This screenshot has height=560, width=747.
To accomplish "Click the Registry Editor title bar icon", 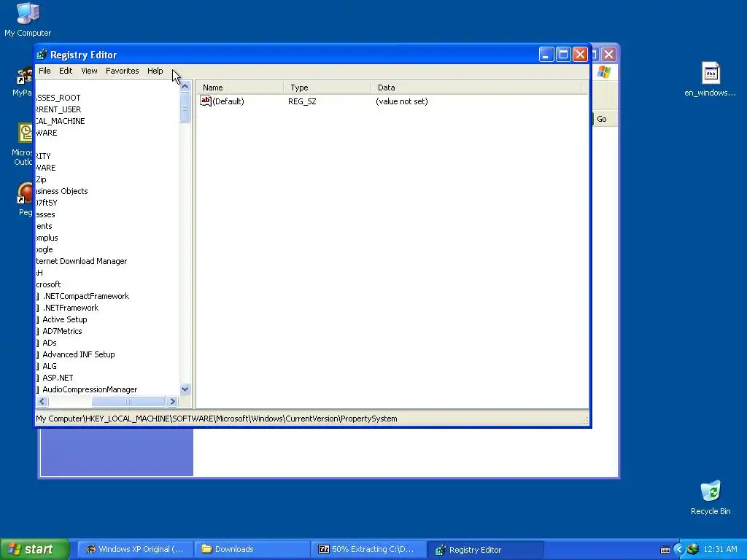I will (x=42, y=55).
